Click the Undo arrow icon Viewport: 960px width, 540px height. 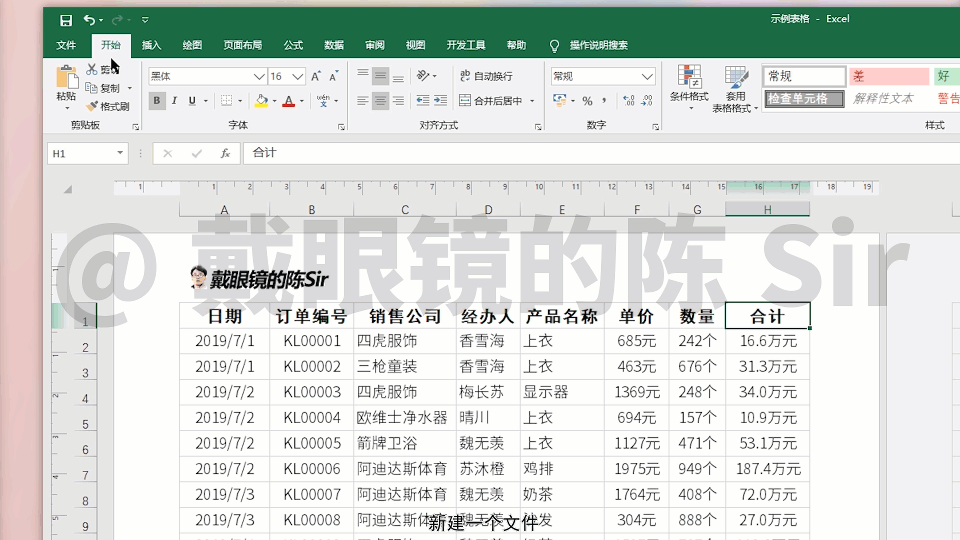tap(89, 20)
